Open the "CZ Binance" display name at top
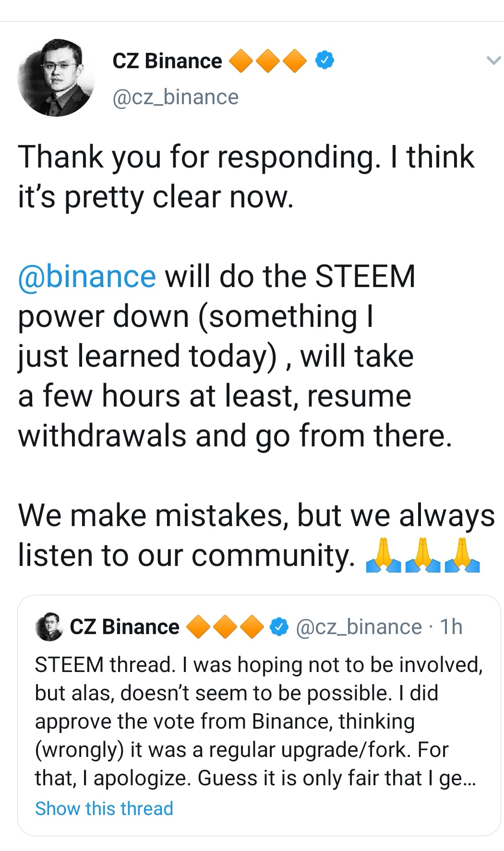The width and height of the screenshot is (504, 851). point(167,61)
